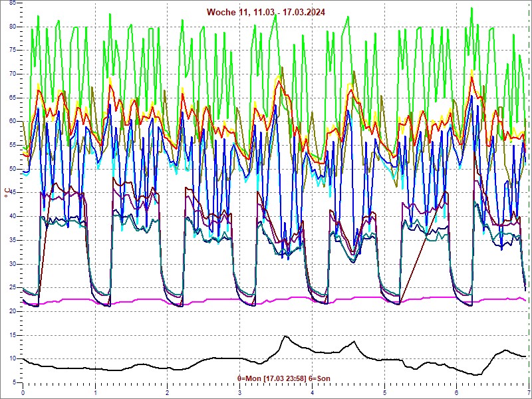
Task: Click y-axis label 10
Action: pos(12,358)
